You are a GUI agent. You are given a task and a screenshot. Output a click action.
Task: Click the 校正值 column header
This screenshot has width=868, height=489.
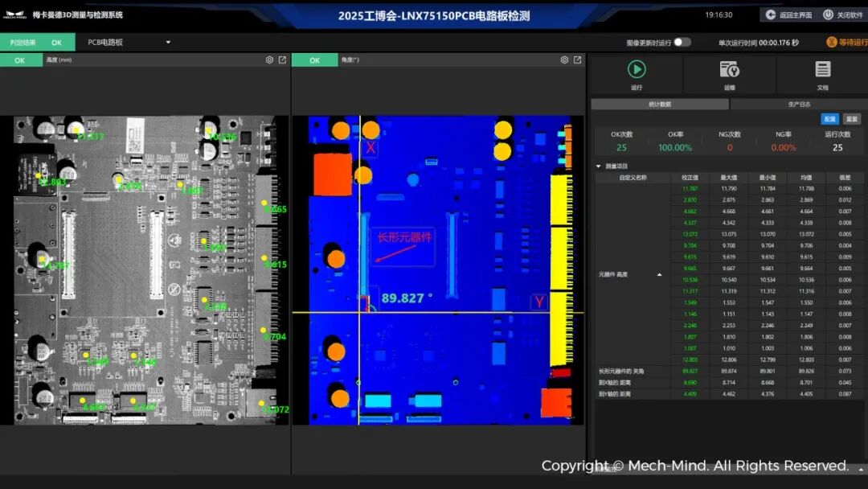[690, 177]
